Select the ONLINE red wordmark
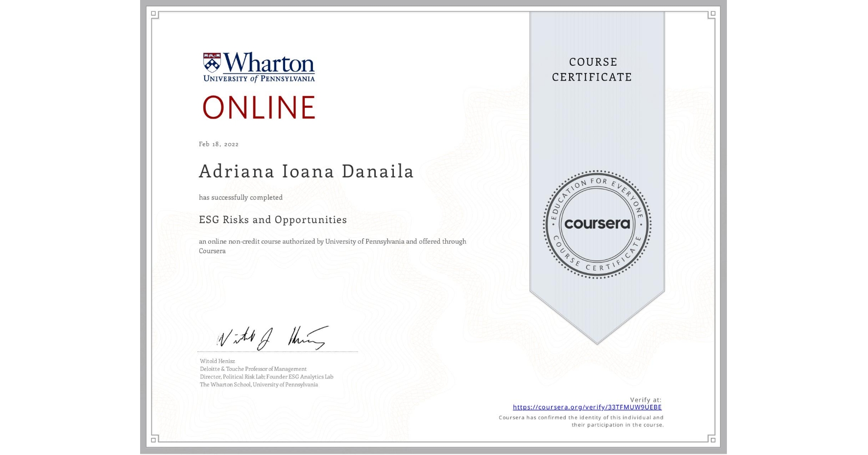This screenshot has height=455, width=868. [x=257, y=106]
